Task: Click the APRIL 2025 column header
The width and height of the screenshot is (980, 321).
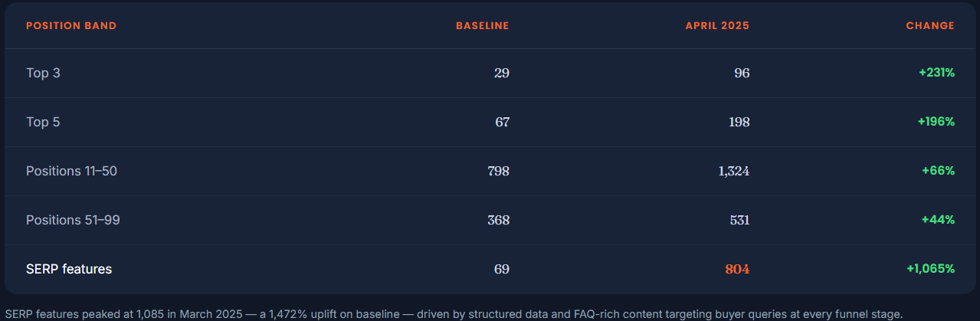Action: [x=717, y=26]
